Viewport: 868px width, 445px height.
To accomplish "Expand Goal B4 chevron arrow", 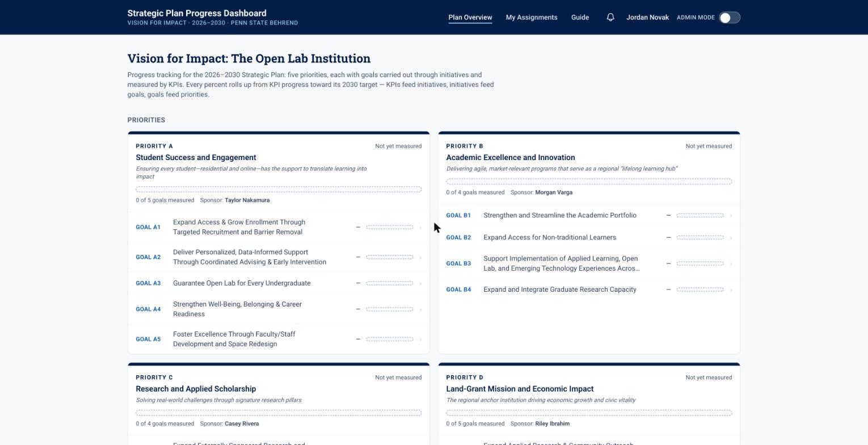I will [731, 289].
